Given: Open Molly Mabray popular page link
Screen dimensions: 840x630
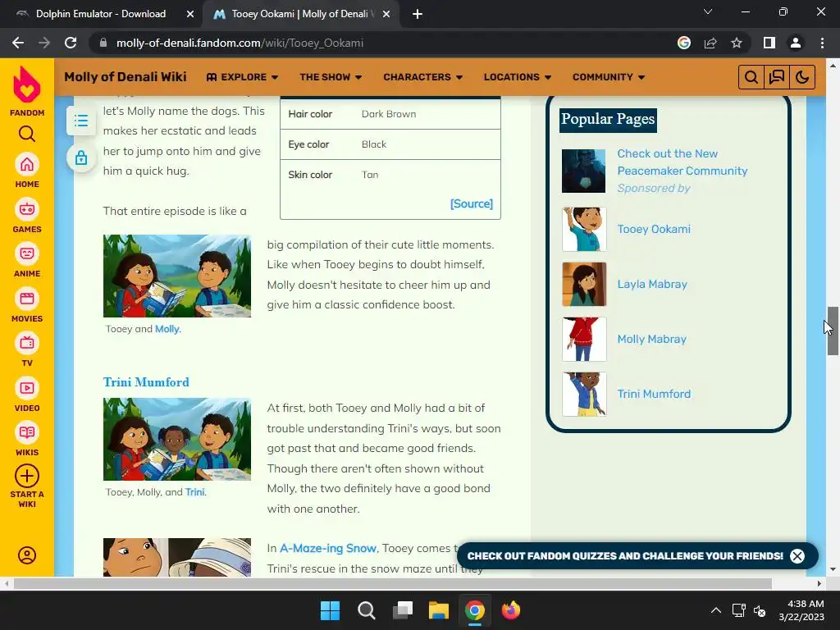Looking at the screenshot, I should pyautogui.click(x=651, y=339).
